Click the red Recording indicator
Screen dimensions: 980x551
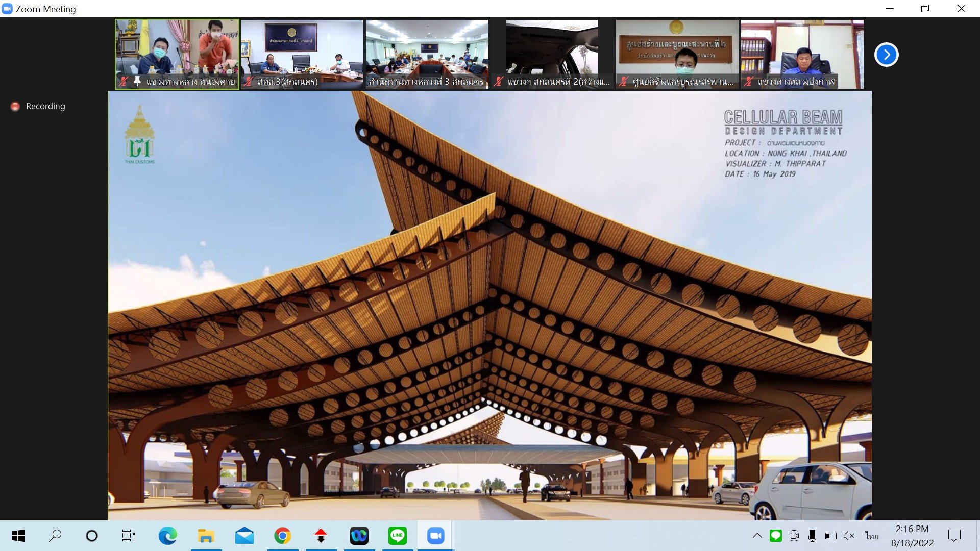coord(15,106)
